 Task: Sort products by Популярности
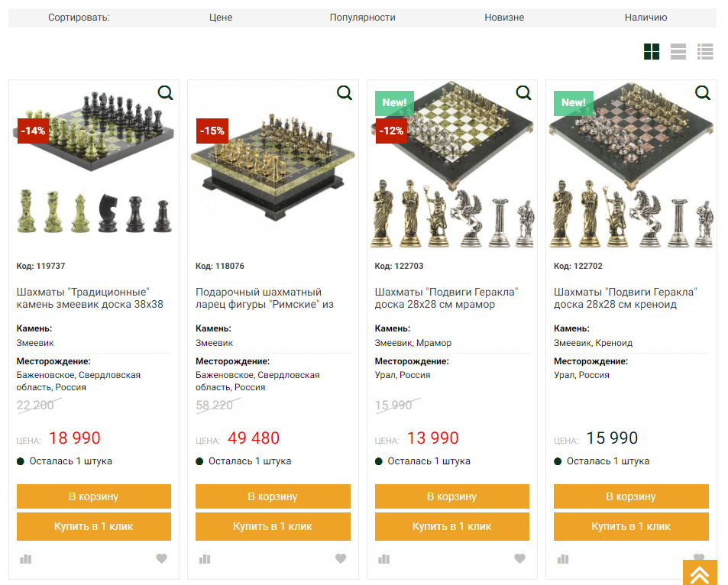click(x=363, y=18)
